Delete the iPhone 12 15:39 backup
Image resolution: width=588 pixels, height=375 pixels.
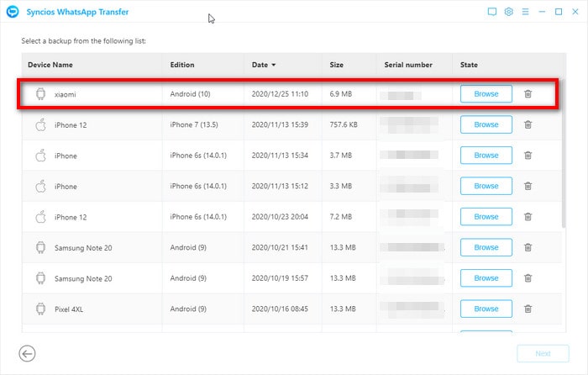click(528, 124)
